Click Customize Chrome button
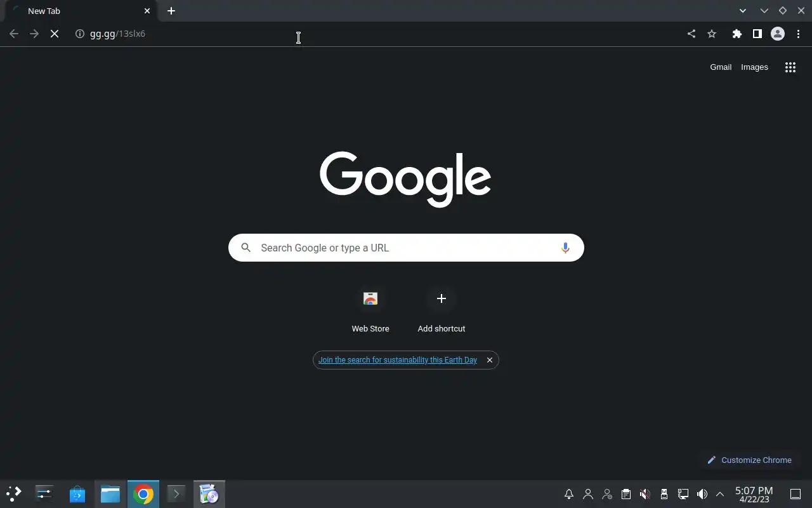The width and height of the screenshot is (812, 508). (x=750, y=460)
